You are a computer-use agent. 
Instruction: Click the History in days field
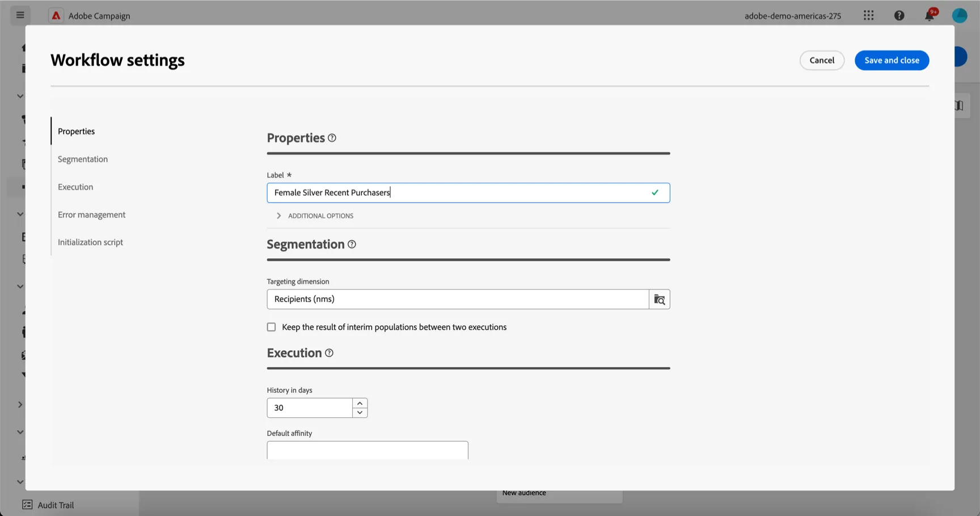coord(310,408)
